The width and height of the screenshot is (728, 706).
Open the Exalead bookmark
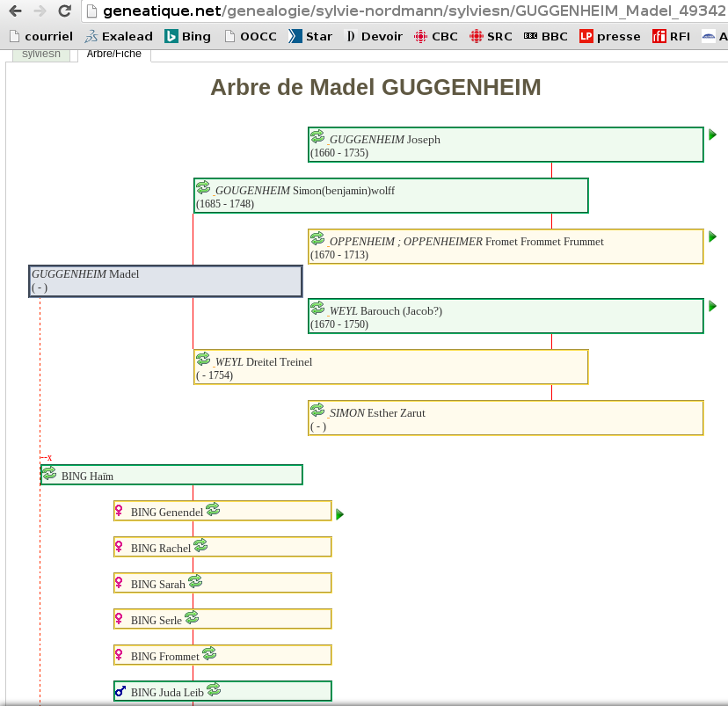pyautogui.click(x=119, y=36)
